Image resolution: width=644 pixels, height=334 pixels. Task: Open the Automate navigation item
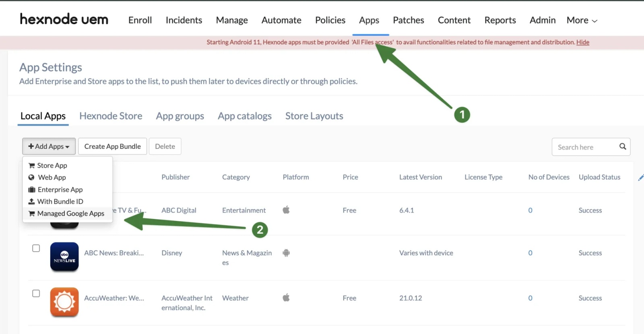tap(281, 20)
